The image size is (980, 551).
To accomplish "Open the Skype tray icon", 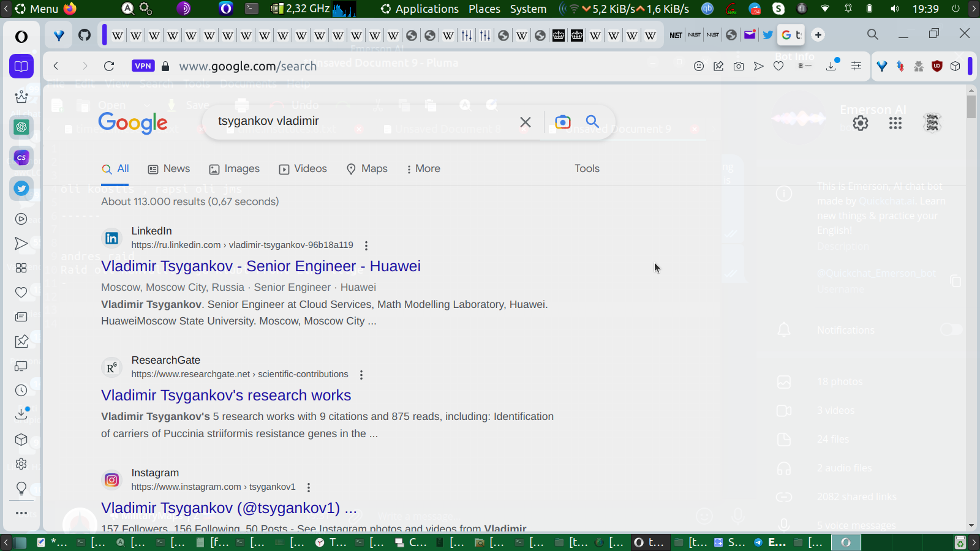I will (x=778, y=9).
